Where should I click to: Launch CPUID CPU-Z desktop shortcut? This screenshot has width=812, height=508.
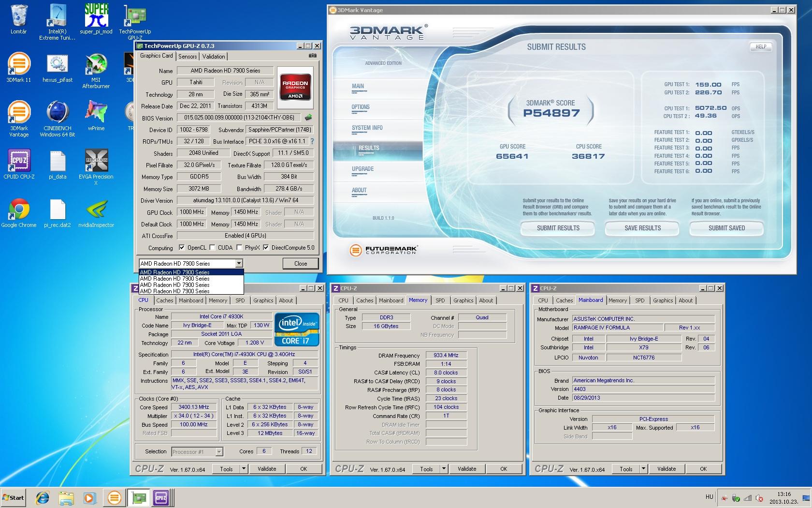19,164
